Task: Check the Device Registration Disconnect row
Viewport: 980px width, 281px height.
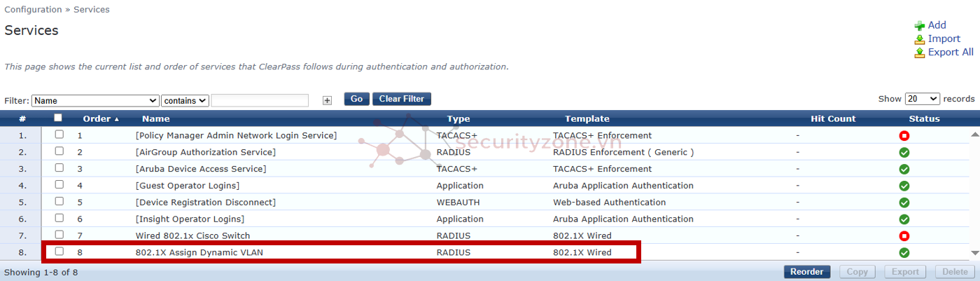Action: (59, 201)
